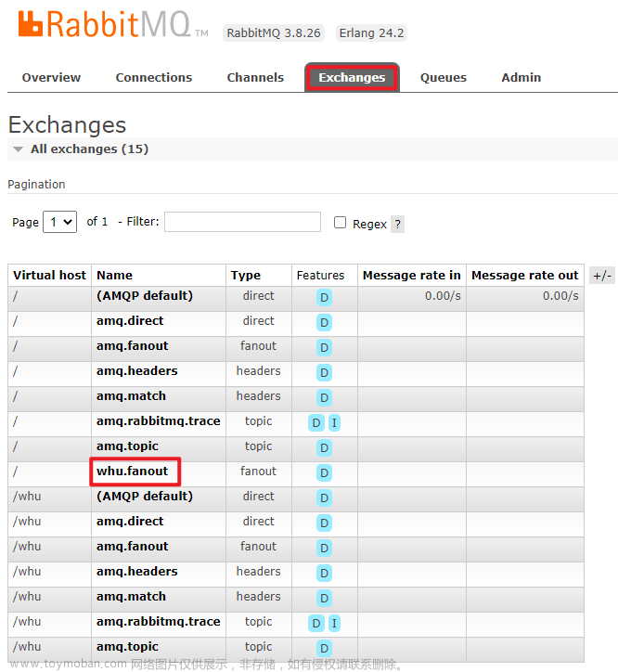Viewport: 618px width, 672px height.
Task: Click the D badge in / amq.match row
Action: (324, 397)
